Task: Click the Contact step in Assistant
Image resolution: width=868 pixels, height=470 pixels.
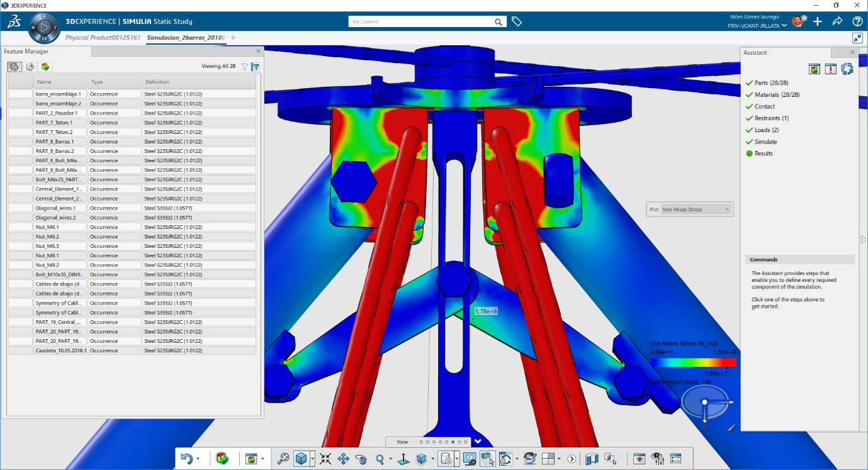Action: pos(765,106)
